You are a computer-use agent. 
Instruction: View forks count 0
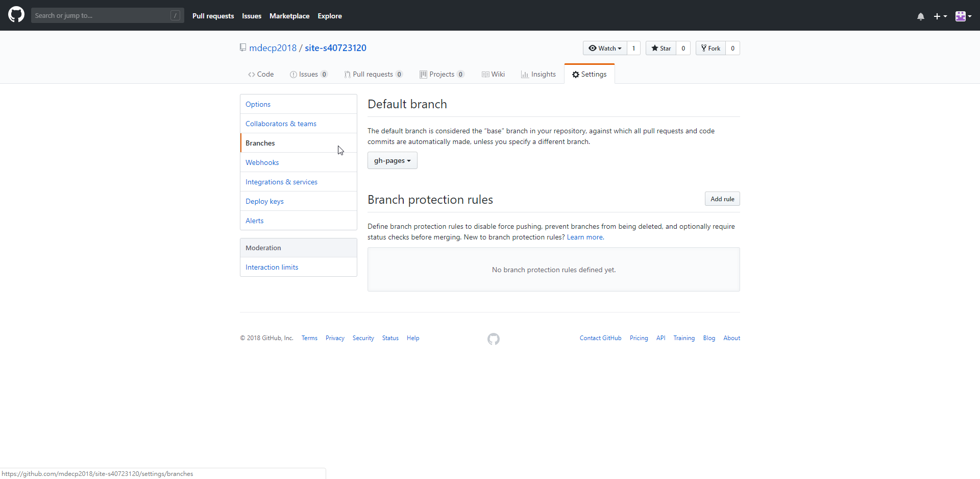pyautogui.click(x=732, y=48)
